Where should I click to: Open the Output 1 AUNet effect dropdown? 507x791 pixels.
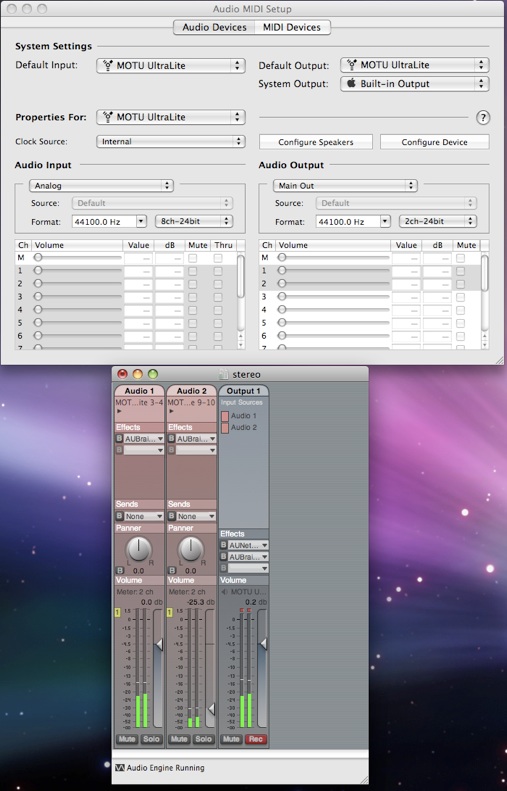click(x=248, y=545)
